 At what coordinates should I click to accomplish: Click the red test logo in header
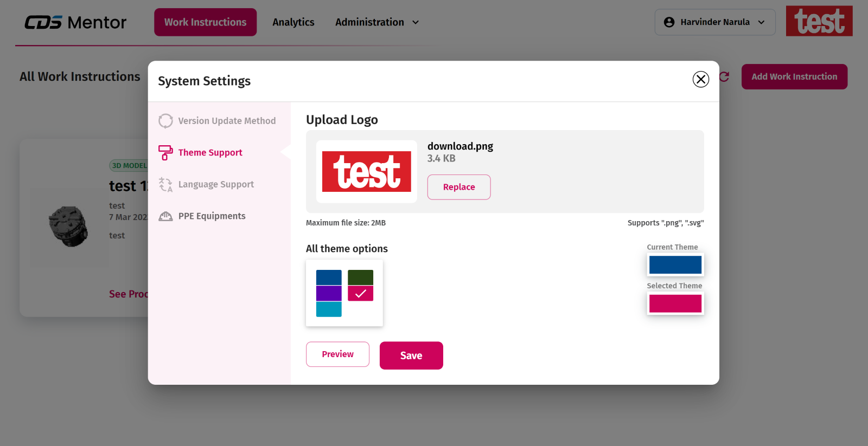819,21
